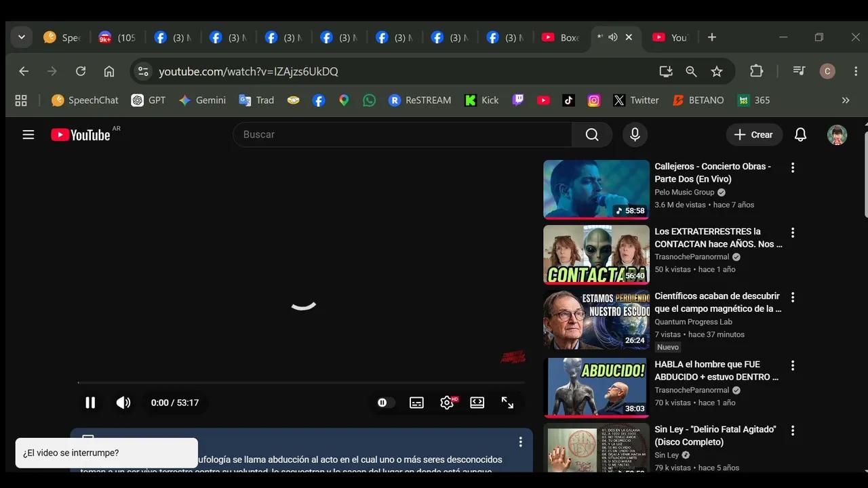The image size is (868, 488).
Task: Open Google Maps bookmark icon
Action: tap(344, 100)
